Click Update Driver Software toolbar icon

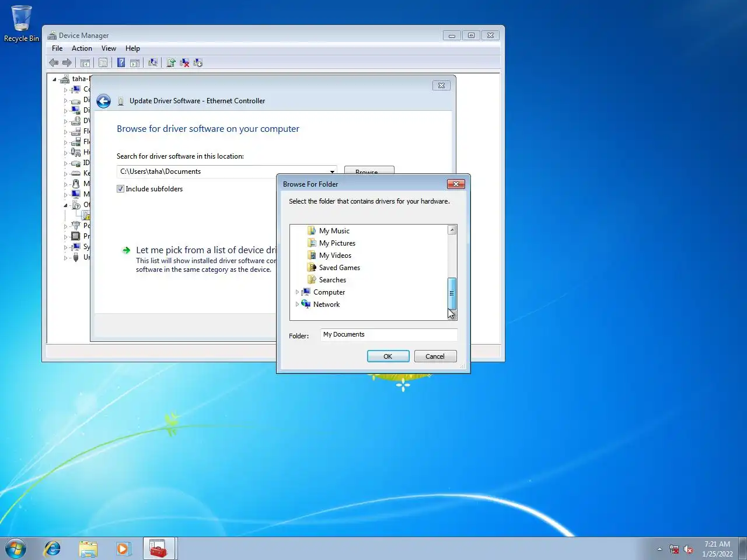tap(171, 63)
